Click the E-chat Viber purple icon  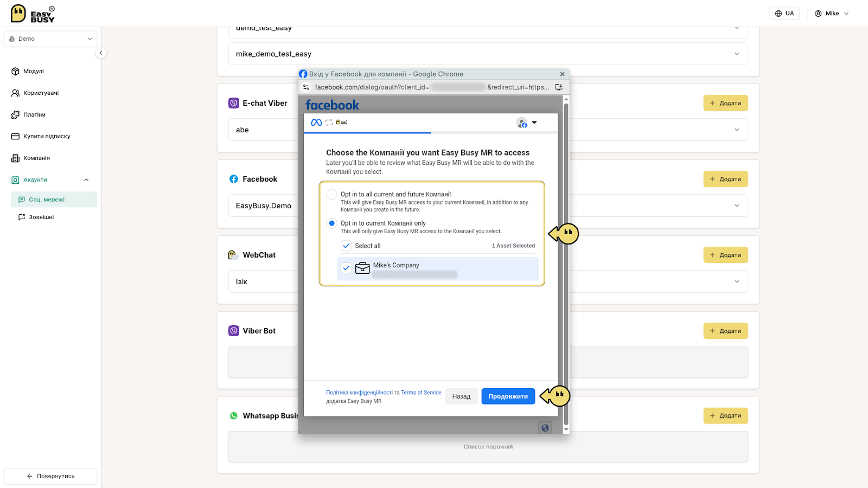click(234, 103)
